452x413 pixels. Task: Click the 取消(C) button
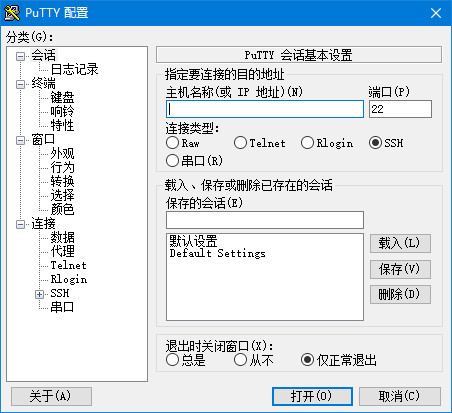point(400,396)
